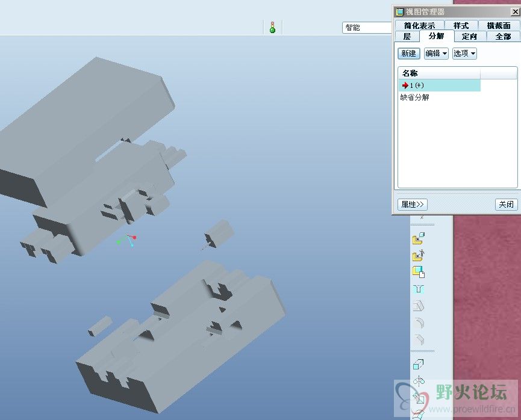Switch to the 横截面 tab

click(x=499, y=25)
